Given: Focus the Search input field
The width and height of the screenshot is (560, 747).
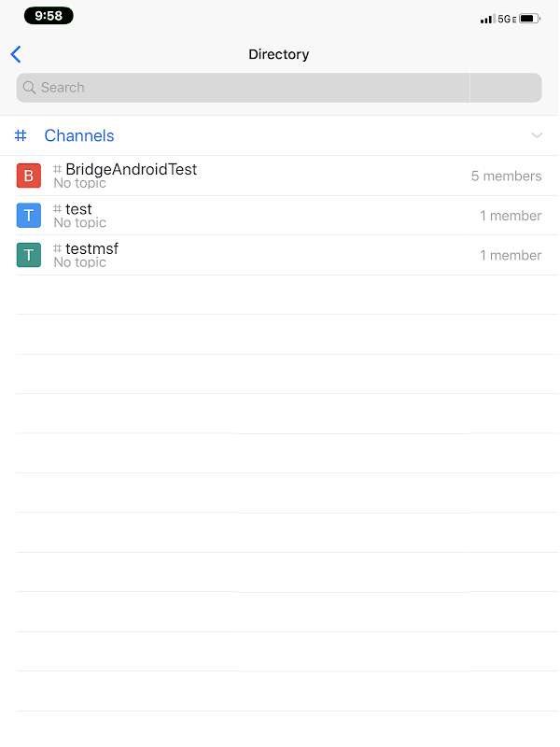Looking at the screenshot, I should tap(280, 88).
